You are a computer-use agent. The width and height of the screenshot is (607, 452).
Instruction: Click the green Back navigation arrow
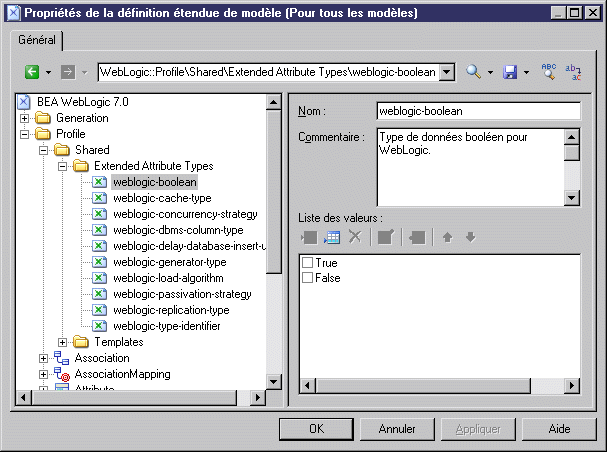pos(32,72)
